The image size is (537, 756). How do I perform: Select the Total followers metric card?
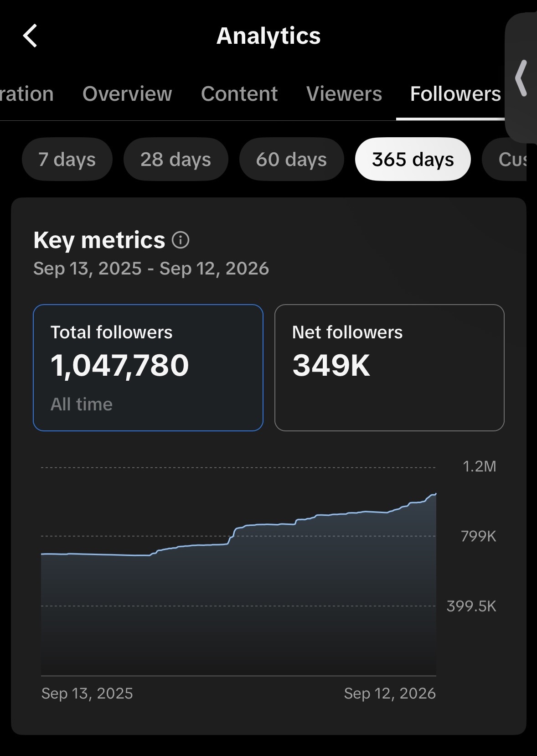148,368
